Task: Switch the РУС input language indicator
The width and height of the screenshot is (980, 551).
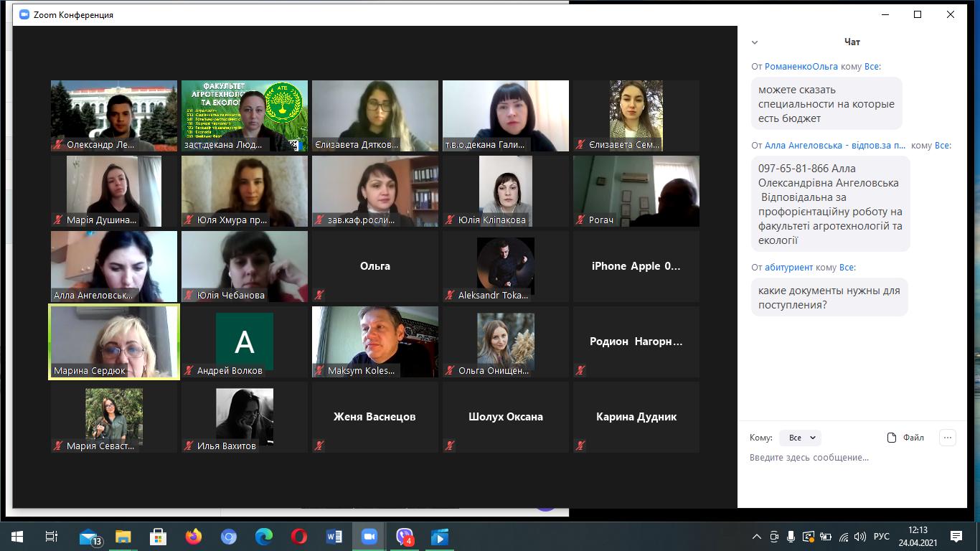Action: (882, 537)
